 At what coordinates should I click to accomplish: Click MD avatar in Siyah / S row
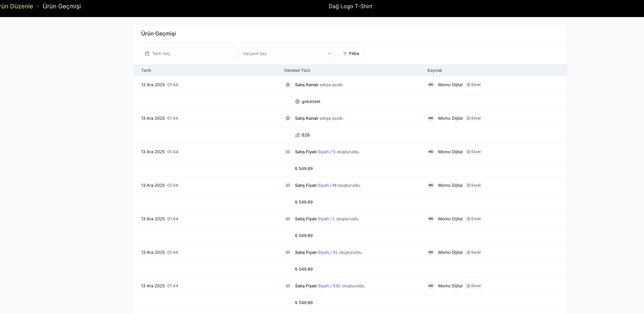(x=431, y=152)
